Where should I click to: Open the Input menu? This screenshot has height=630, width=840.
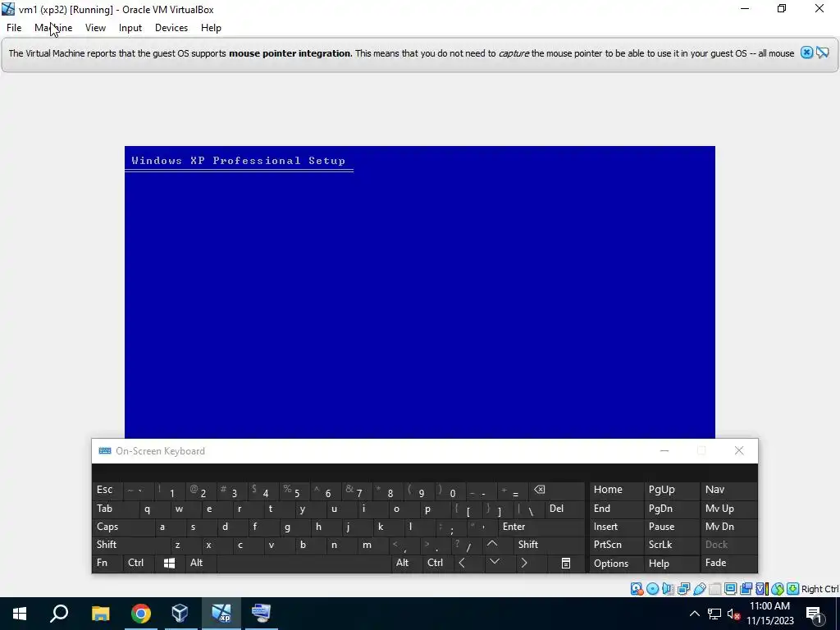tap(130, 28)
